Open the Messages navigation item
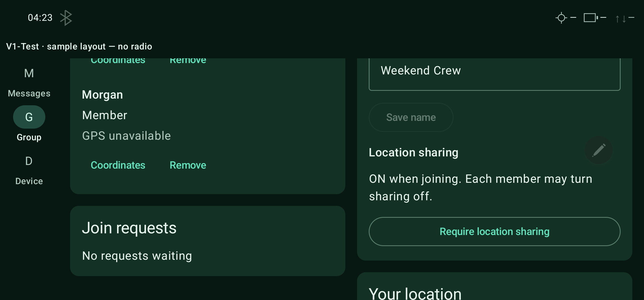Image resolution: width=644 pixels, height=300 pixels. pyautogui.click(x=29, y=83)
